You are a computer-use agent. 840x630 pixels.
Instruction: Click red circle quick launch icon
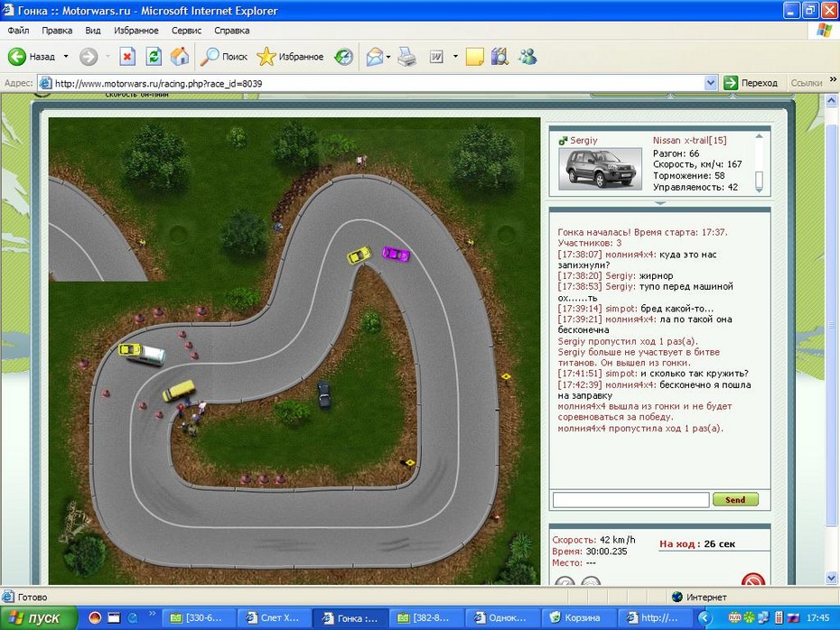pos(95,617)
